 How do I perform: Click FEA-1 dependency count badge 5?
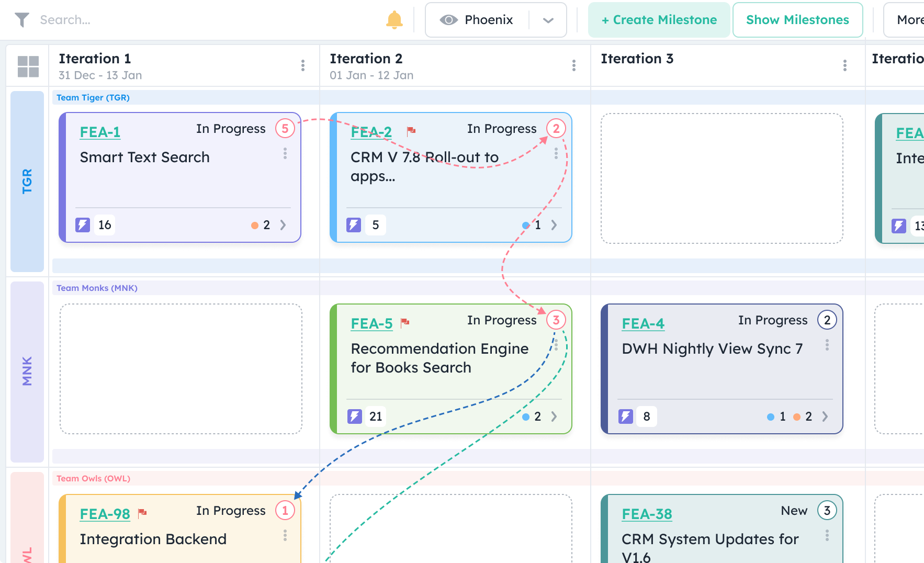pos(285,129)
